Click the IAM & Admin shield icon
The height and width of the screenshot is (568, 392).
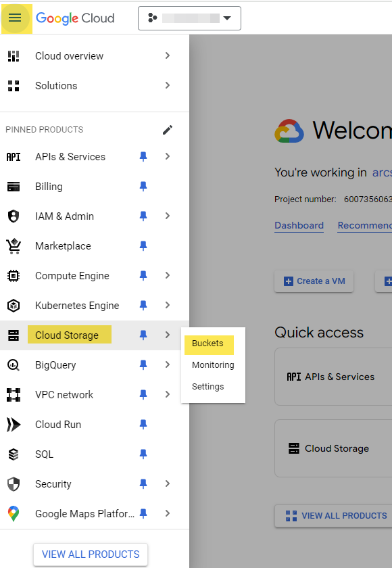tap(14, 216)
